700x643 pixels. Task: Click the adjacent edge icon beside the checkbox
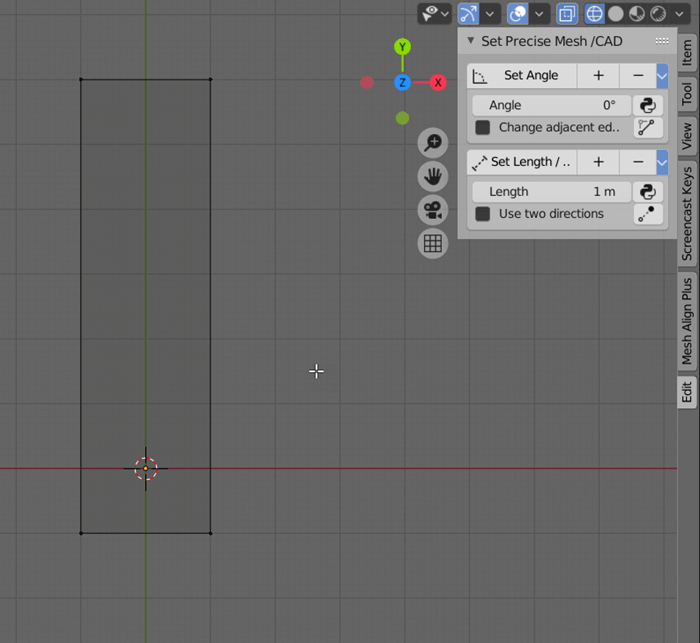coord(648,127)
